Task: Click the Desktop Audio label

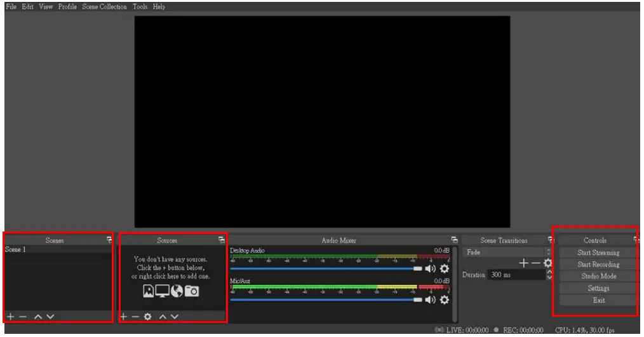Action: coord(247,251)
